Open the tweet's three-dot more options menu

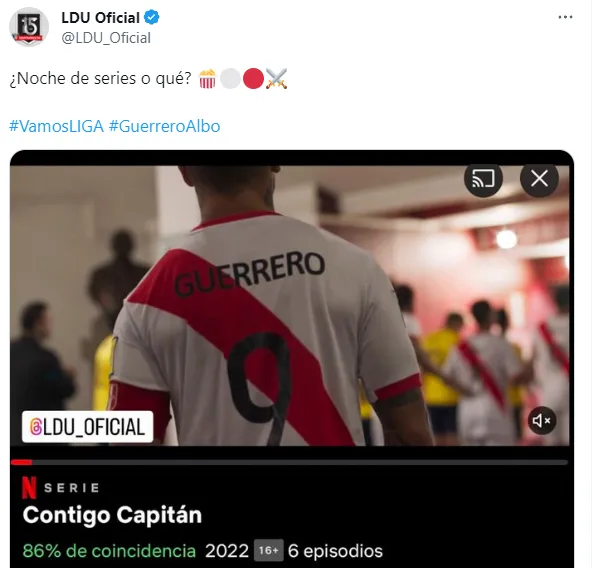click(565, 17)
